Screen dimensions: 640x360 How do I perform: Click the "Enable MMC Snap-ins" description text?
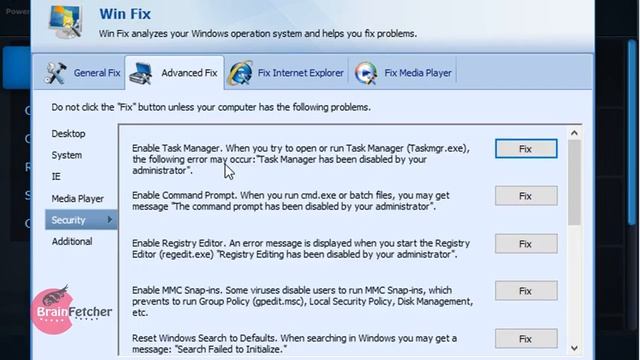click(x=302, y=301)
